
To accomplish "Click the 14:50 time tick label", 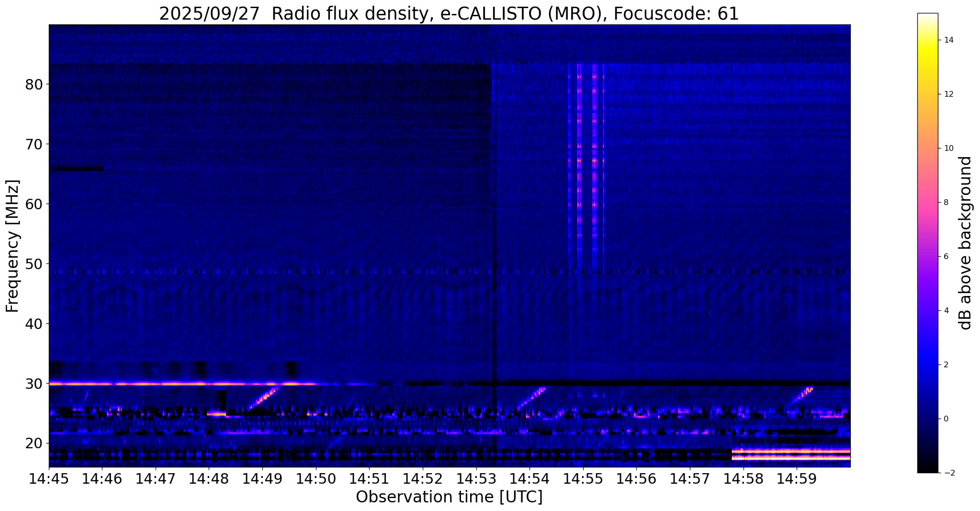I will pos(316,478).
